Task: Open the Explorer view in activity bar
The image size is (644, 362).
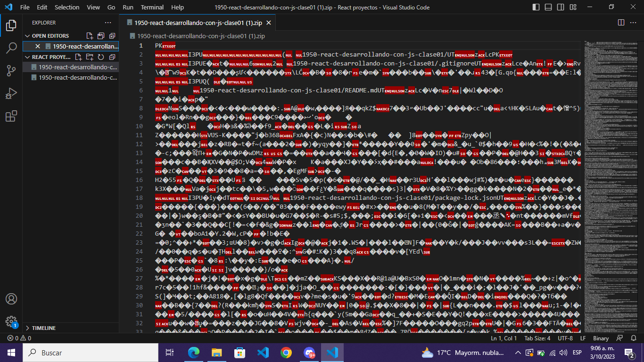Action: pos(11,25)
